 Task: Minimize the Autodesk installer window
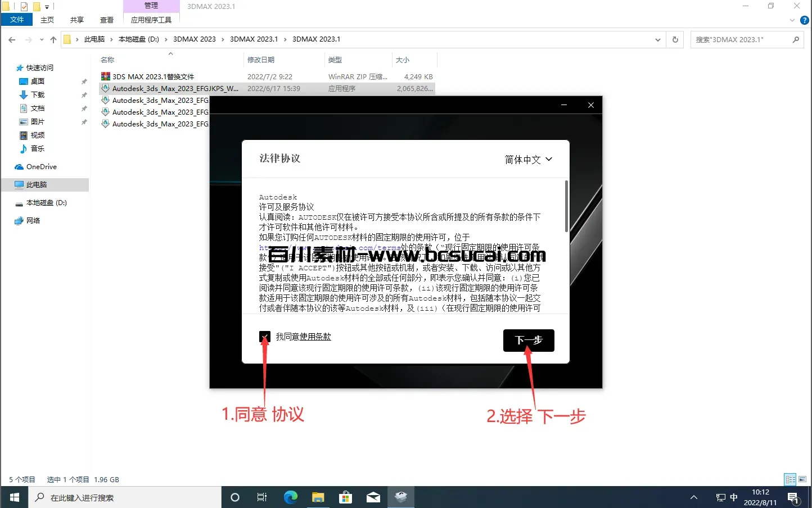[564, 105]
